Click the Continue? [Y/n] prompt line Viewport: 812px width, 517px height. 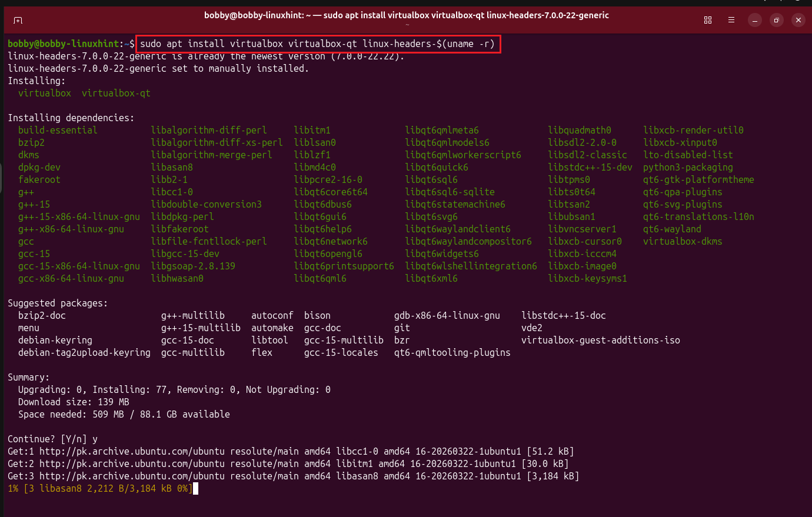pos(52,439)
